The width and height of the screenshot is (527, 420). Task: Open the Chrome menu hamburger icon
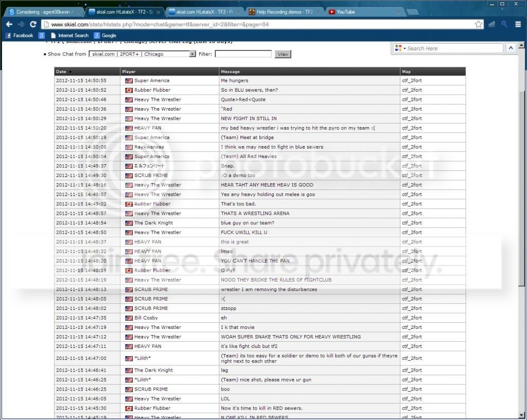point(518,24)
